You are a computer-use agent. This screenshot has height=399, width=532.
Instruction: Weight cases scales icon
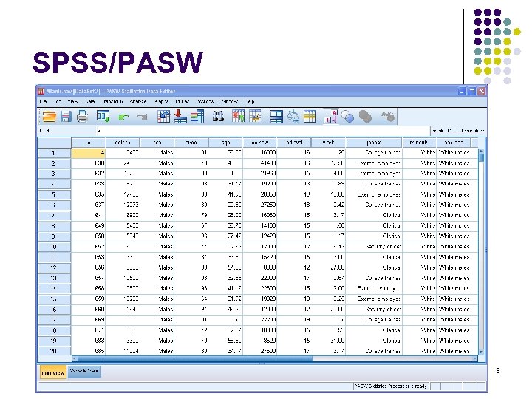coord(293,117)
